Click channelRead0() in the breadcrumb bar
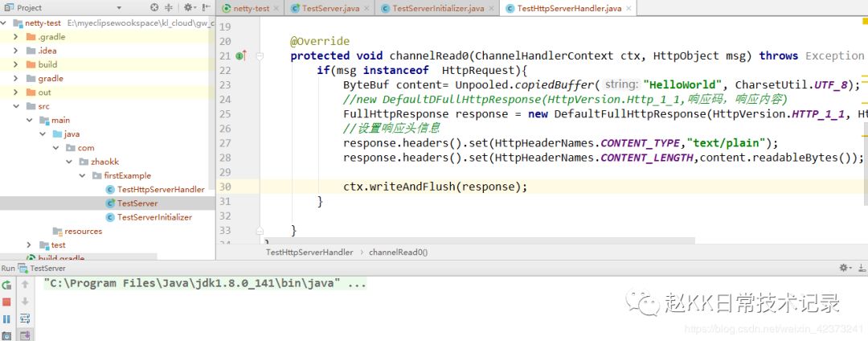Image resolution: width=868 pixels, height=341 pixels. click(398, 252)
